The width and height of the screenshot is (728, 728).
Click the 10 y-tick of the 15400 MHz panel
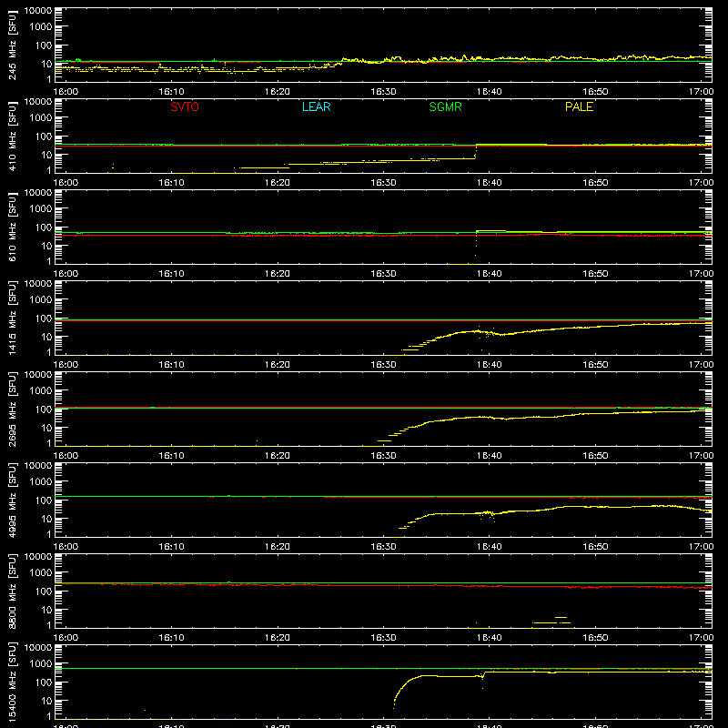click(x=46, y=701)
